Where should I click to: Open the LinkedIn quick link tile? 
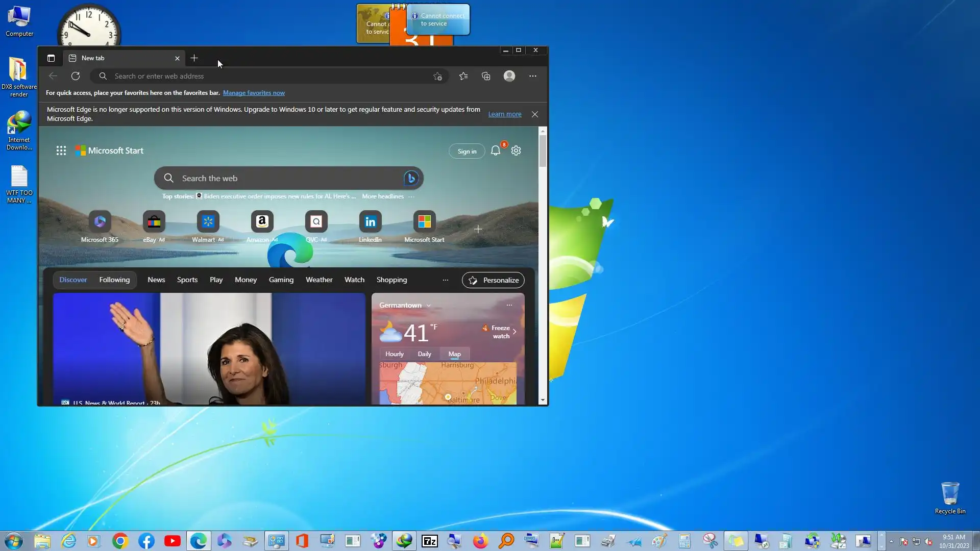370,222
